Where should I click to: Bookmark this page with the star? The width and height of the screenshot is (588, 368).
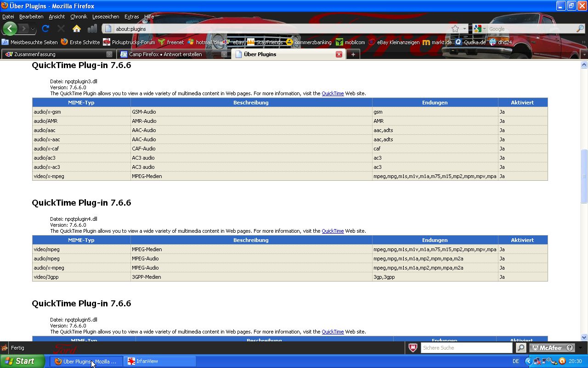pyautogui.click(x=455, y=29)
